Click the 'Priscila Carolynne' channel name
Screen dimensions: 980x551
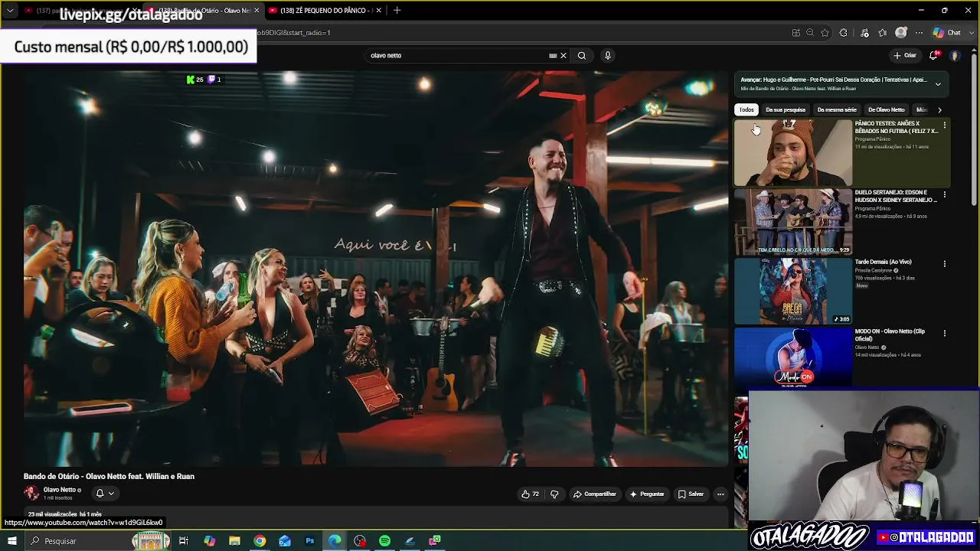pyautogui.click(x=874, y=270)
